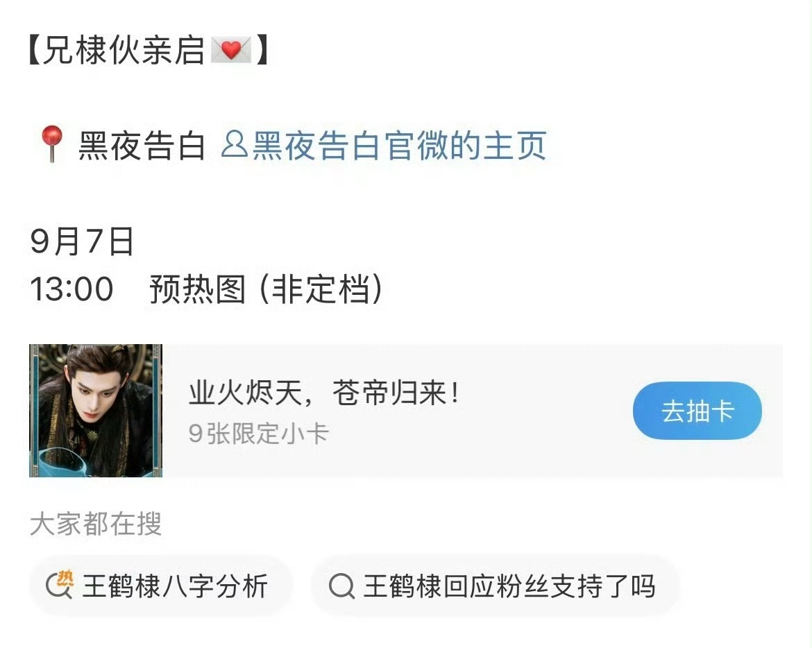Tap the 去抽卡 button

[697, 411]
